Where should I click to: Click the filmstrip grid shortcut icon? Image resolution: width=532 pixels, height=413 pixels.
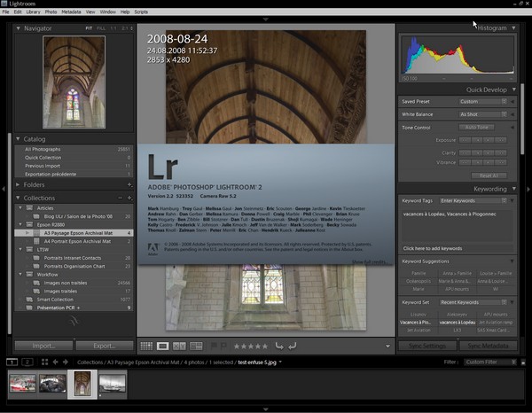tap(44, 362)
